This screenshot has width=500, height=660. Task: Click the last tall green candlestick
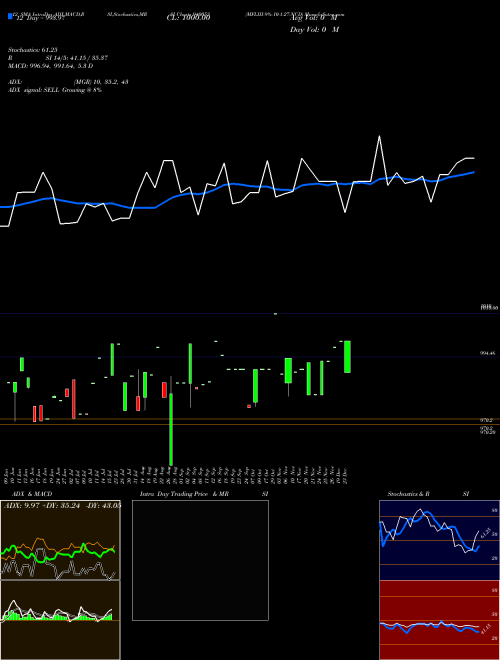point(348,357)
